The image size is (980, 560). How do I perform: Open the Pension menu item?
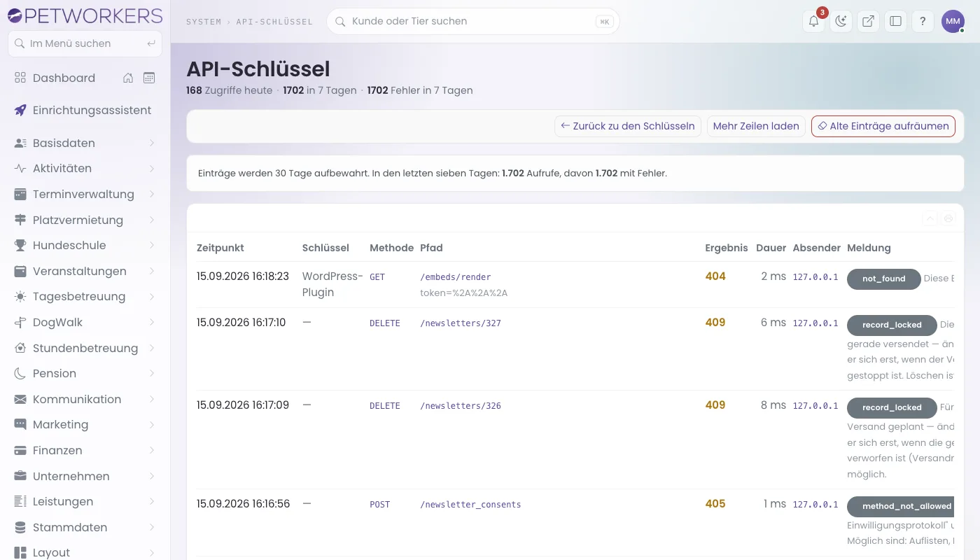85,373
